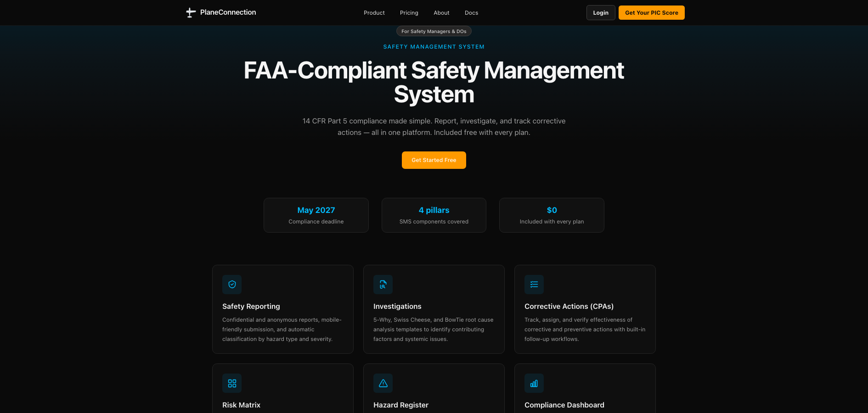868x413 pixels.
Task: Click the May 2027 compliance deadline card
Action: pos(316,215)
